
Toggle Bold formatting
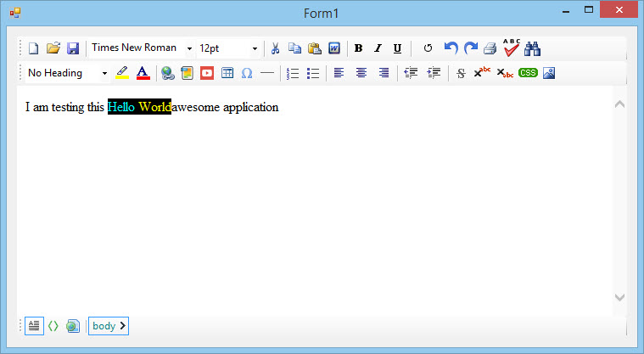click(x=358, y=48)
